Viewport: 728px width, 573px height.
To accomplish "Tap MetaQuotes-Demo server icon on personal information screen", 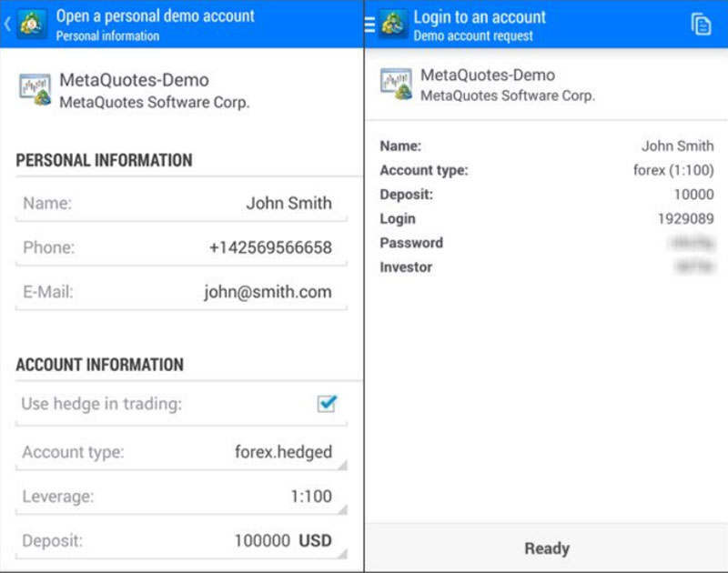I will pyautogui.click(x=35, y=89).
